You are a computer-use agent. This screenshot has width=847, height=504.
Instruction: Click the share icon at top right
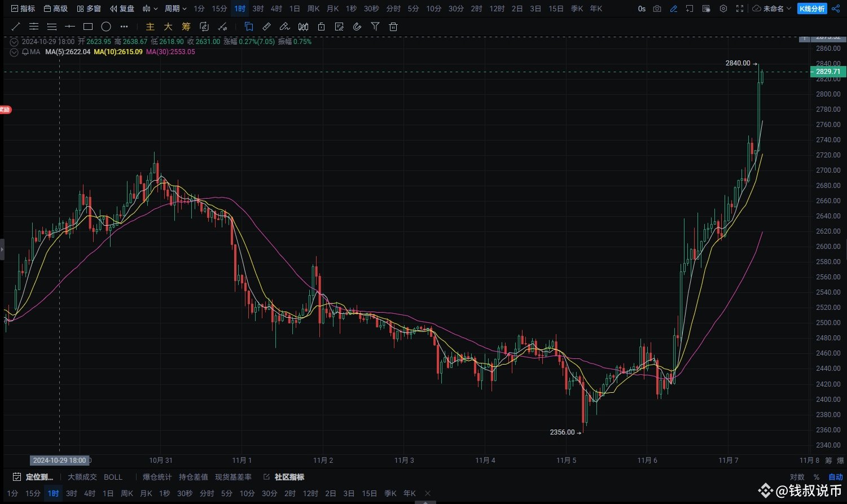[x=836, y=8]
